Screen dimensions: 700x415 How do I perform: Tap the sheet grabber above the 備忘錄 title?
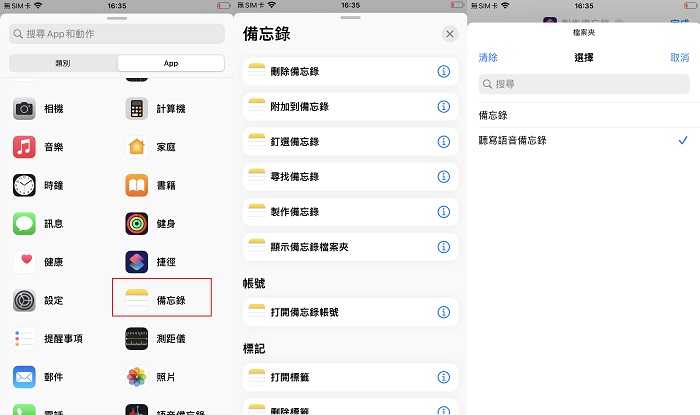[x=350, y=17]
